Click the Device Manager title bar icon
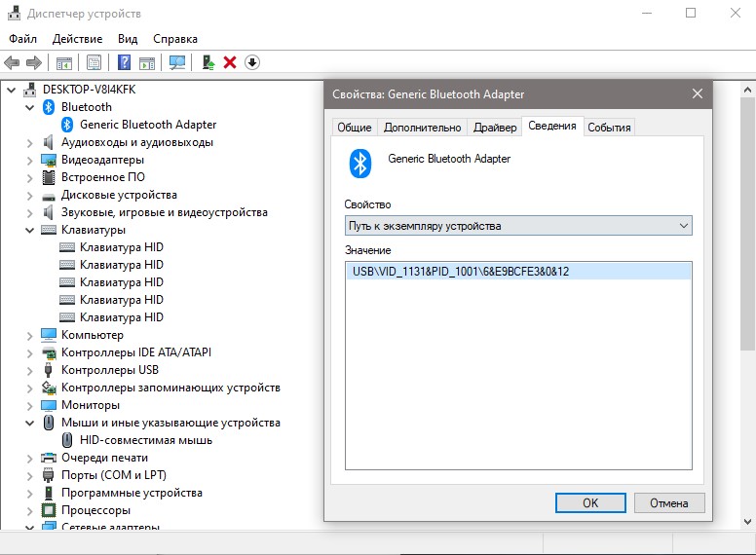The width and height of the screenshot is (756, 555). coord(14,13)
